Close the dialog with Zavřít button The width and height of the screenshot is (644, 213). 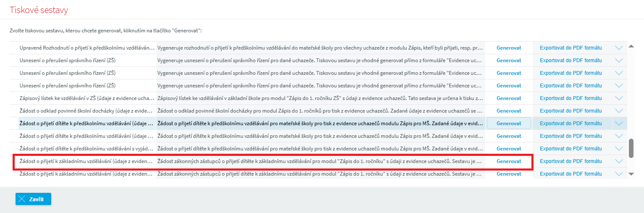pyautogui.click(x=33, y=199)
